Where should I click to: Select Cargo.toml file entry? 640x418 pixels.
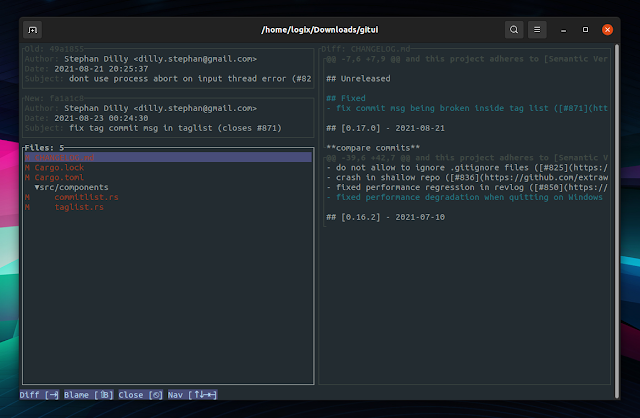coord(61,177)
